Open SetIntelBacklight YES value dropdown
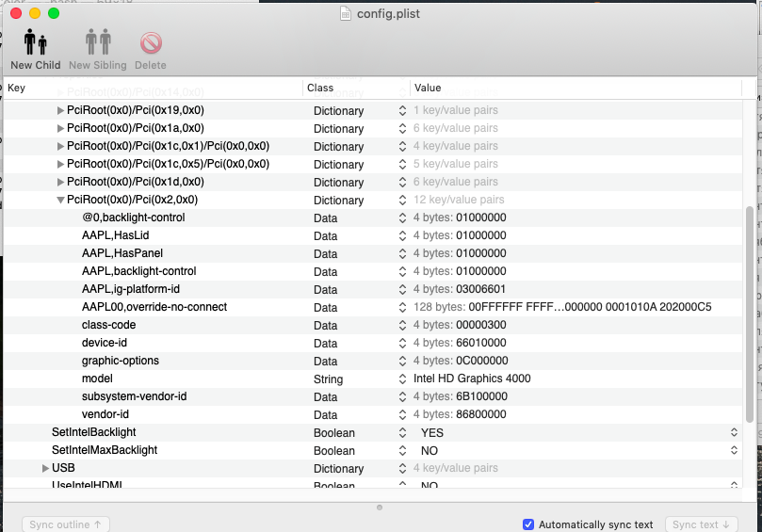762x532 pixels. coord(734,432)
